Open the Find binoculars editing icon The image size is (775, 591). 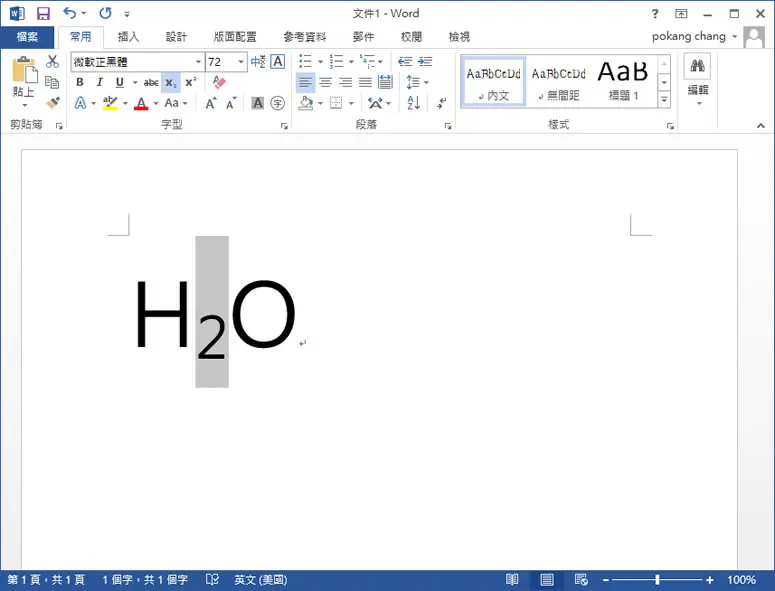pos(697,66)
